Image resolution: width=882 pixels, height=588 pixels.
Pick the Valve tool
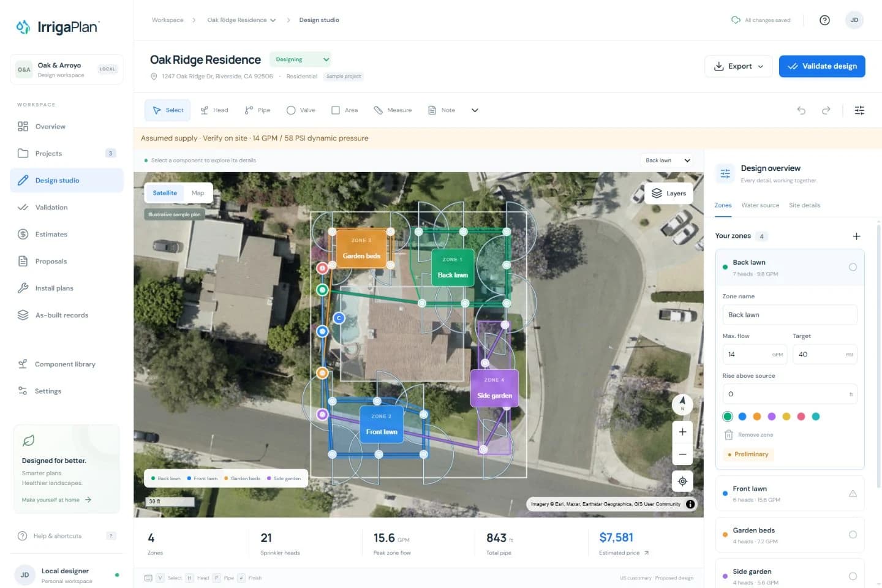pos(301,110)
